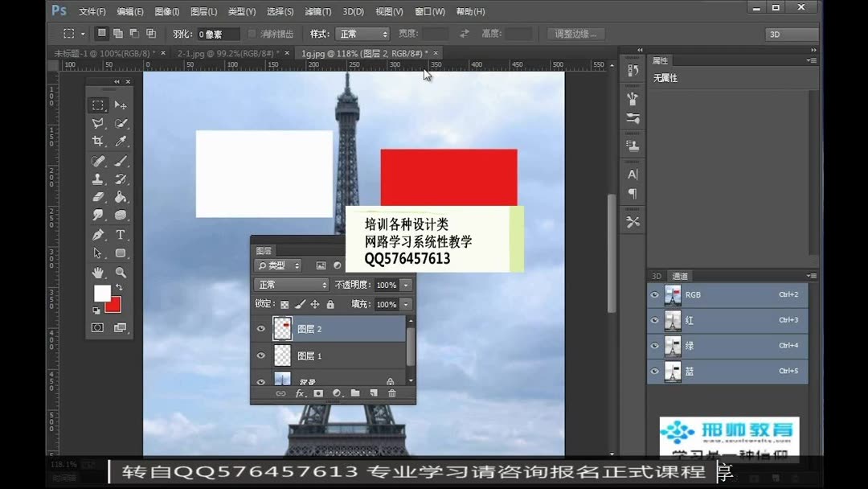Viewport: 868px width, 489px height.
Task: Delete layer using the trash icon
Action: [x=392, y=393]
